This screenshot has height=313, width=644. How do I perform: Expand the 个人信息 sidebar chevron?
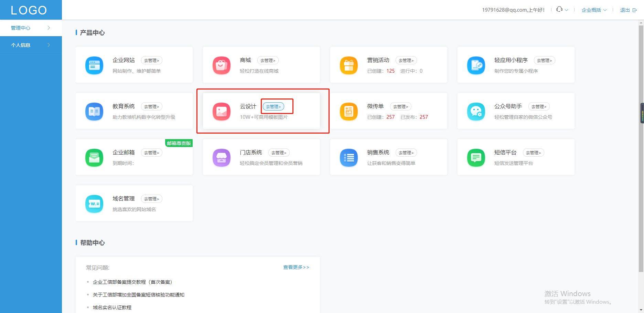pos(49,45)
